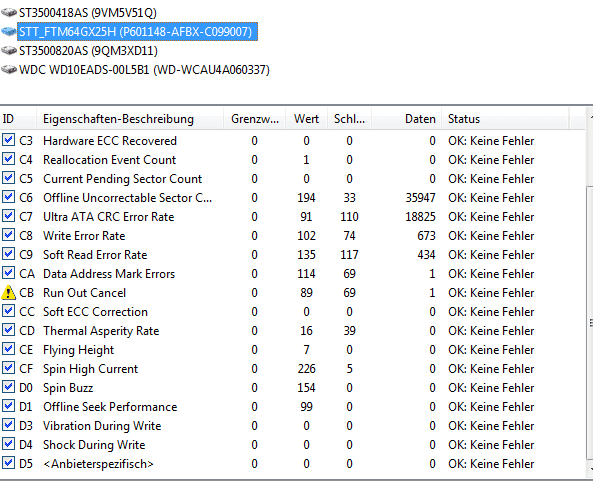Click Run Out Cancel text
Image resolution: width=593 pixels, height=481 pixels.
click(84, 293)
